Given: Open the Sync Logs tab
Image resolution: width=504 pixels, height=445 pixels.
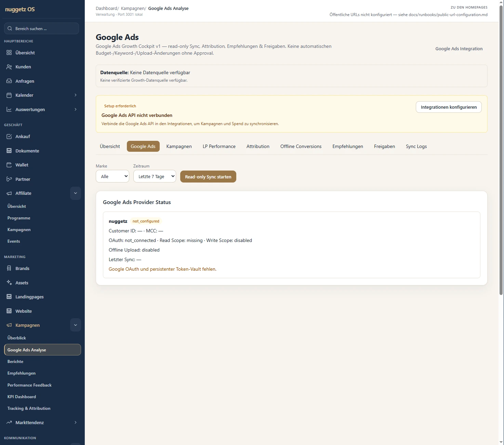Looking at the screenshot, I should point(416,146).
